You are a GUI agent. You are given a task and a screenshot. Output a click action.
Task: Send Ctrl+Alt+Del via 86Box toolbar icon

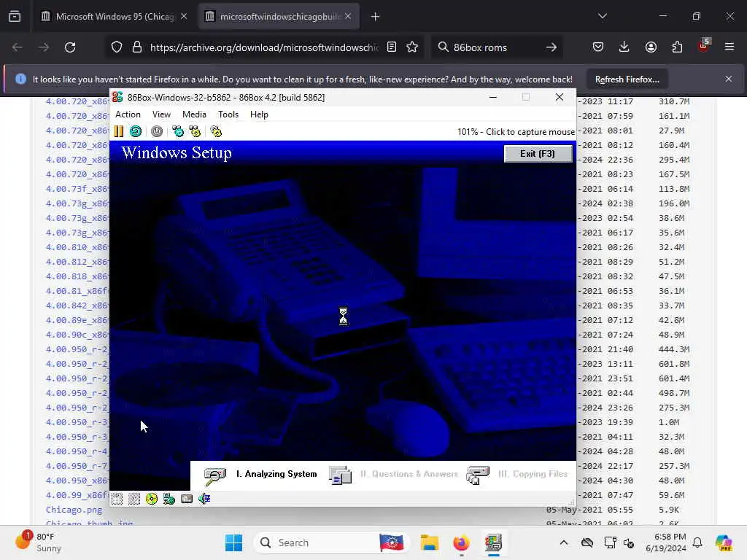click(178, 131)
